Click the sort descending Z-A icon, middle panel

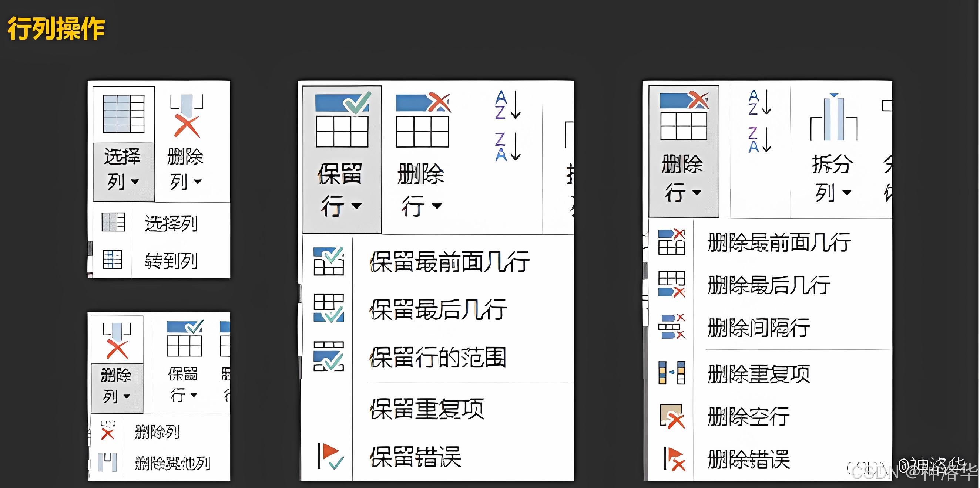pyautogui.click(x=508, y=146)
